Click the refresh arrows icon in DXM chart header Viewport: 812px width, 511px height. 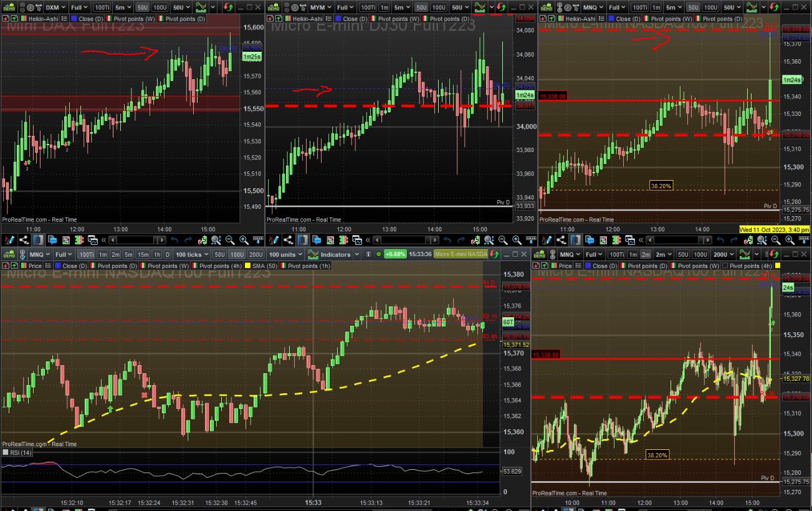coord(229,7)
